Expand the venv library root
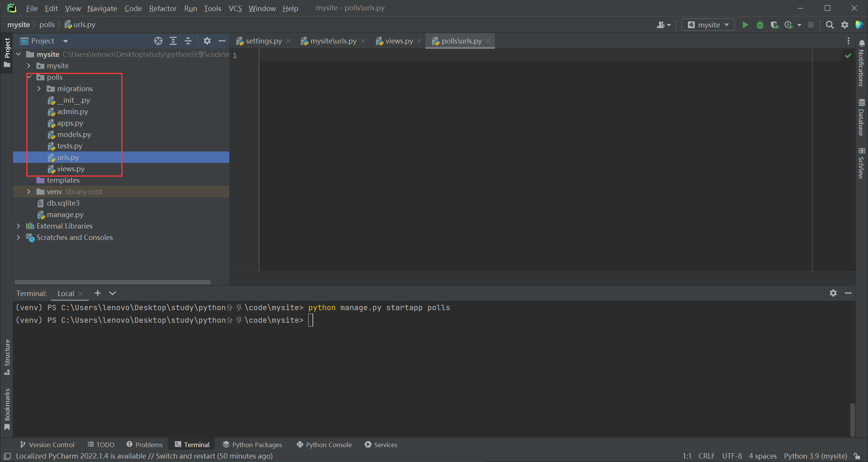Screen dimensions: 868x462 (29, 192)
